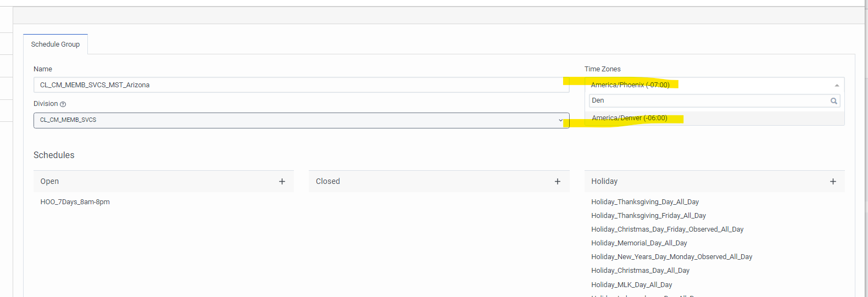Focus the time zone search box
The image size is (868, 297).
pyautogui.click(x=709, y=101)
